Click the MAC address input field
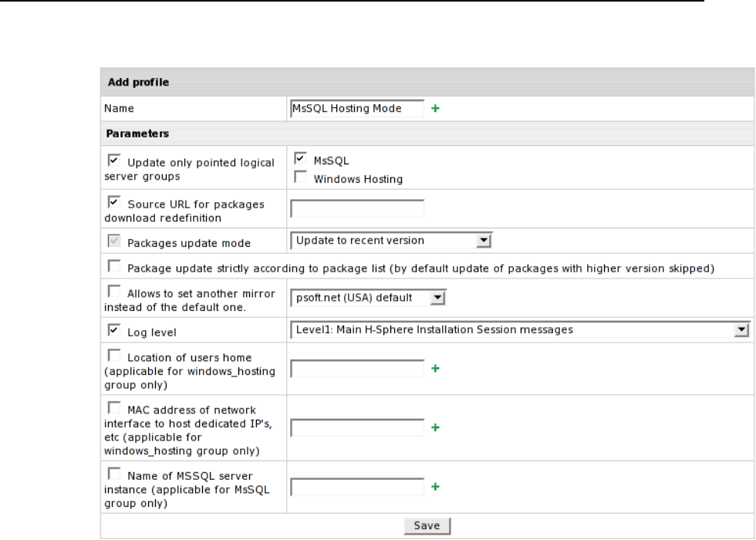The height and width of the screenshot is (540, 756). (357, 427)
